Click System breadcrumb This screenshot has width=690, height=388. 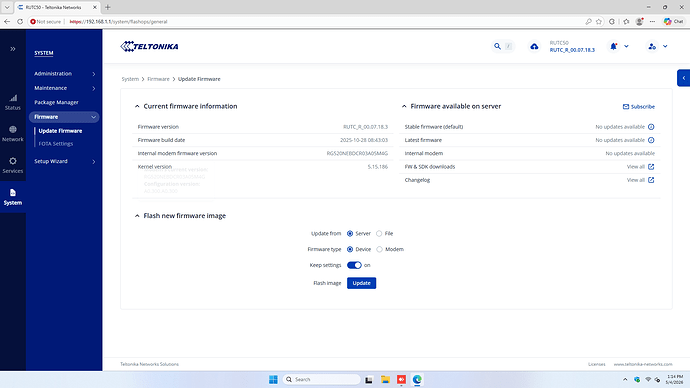[x=130, y=79]
